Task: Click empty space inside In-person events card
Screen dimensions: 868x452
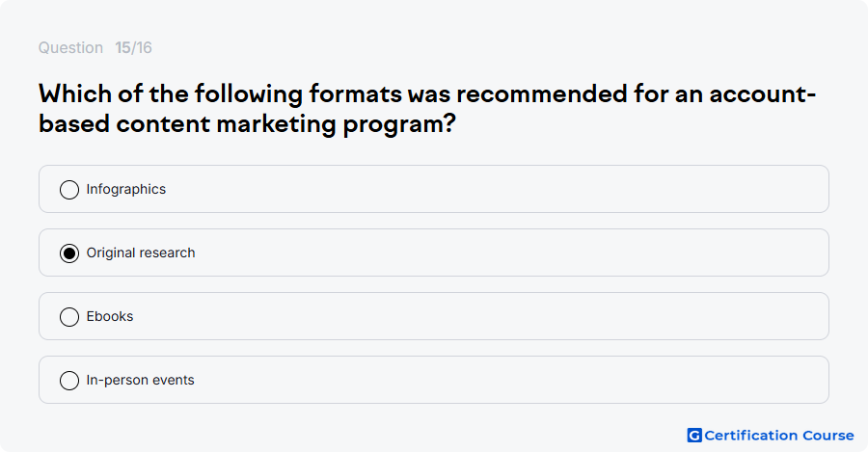Action: click(499, 380)
